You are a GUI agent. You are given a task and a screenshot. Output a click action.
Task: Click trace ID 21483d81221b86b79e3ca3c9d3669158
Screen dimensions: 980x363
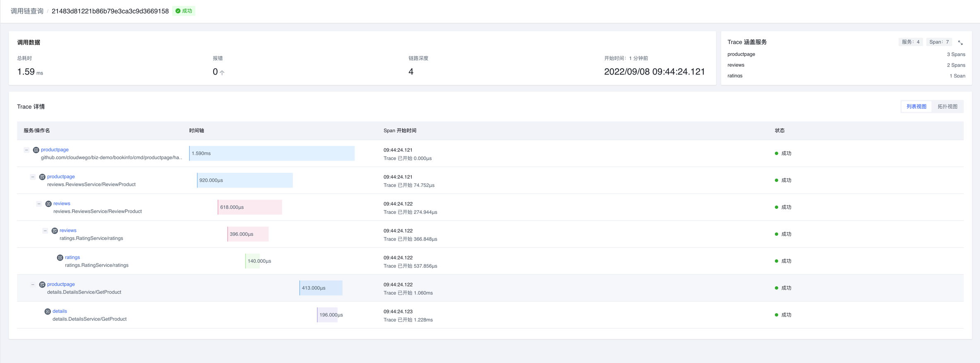pos(110,11)
